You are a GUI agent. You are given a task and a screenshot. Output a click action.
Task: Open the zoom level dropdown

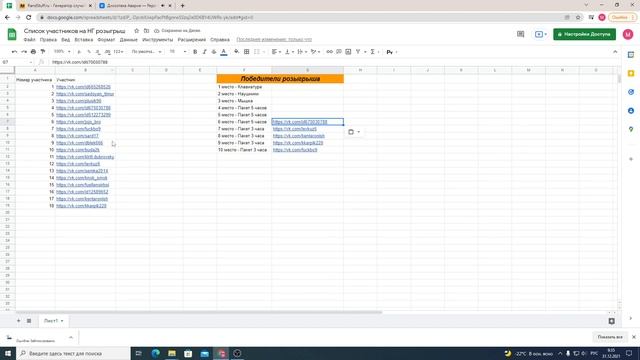coord(62,52)
